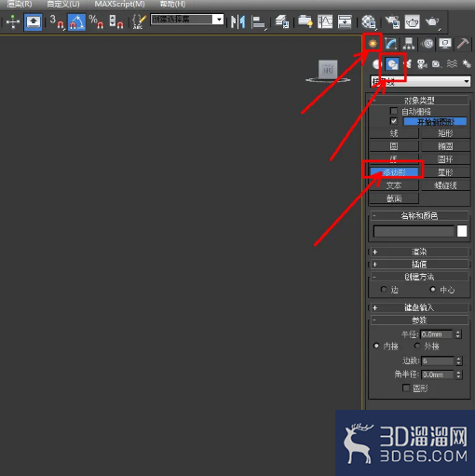This screenshot has height=476, width=475.
Task: Toggle spinner snap in toolbar
Action: point(115,22)
